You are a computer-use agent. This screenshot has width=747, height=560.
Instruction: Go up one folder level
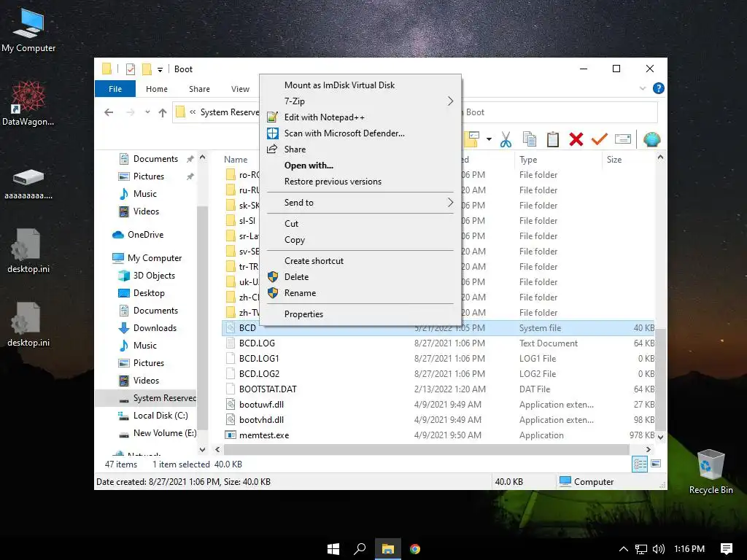click(x=163, y=112)
